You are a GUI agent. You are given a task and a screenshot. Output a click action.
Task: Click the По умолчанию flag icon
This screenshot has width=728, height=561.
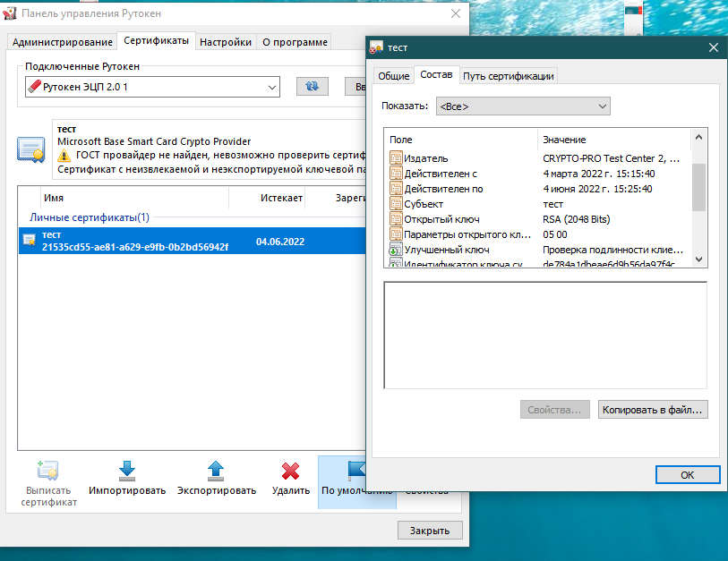tap(356, 471)
